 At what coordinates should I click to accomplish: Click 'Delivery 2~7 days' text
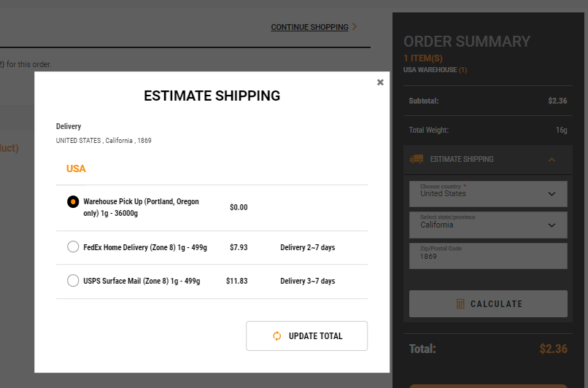[x=308, y=247]
